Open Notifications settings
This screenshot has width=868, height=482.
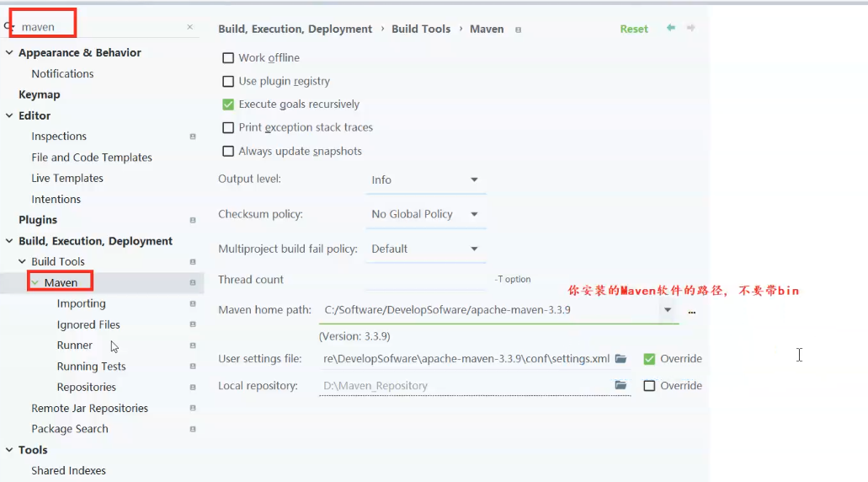(x=62, y=73)
